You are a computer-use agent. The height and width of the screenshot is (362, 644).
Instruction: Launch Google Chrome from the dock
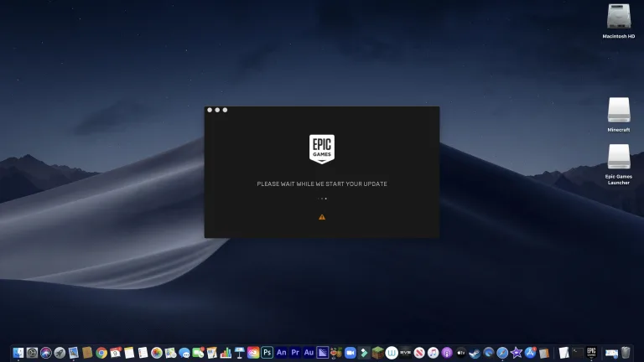coord(101,353)
